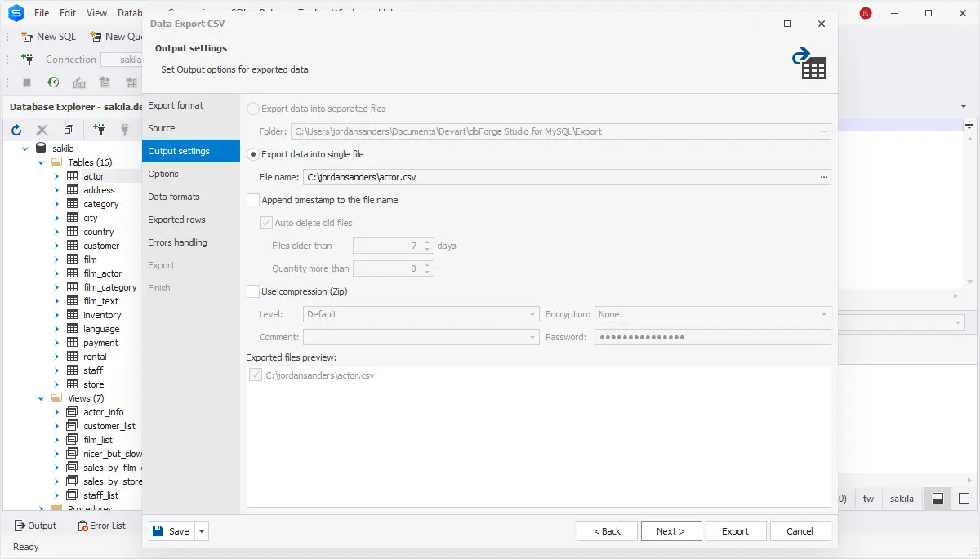Click the execution history clock icon
980x559 pixels.
point(53,82)
